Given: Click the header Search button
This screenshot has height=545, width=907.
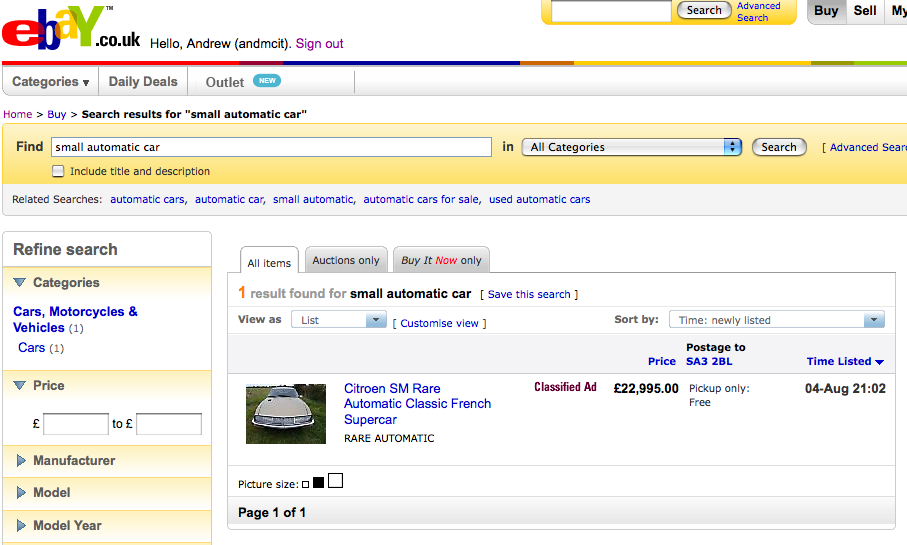Looking at the screenshot, I should click(704, 10).
